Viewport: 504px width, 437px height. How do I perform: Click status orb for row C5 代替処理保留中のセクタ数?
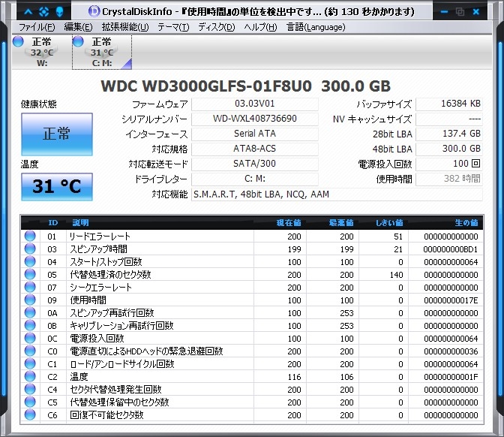pyautogui.click(x=30, y=402)
